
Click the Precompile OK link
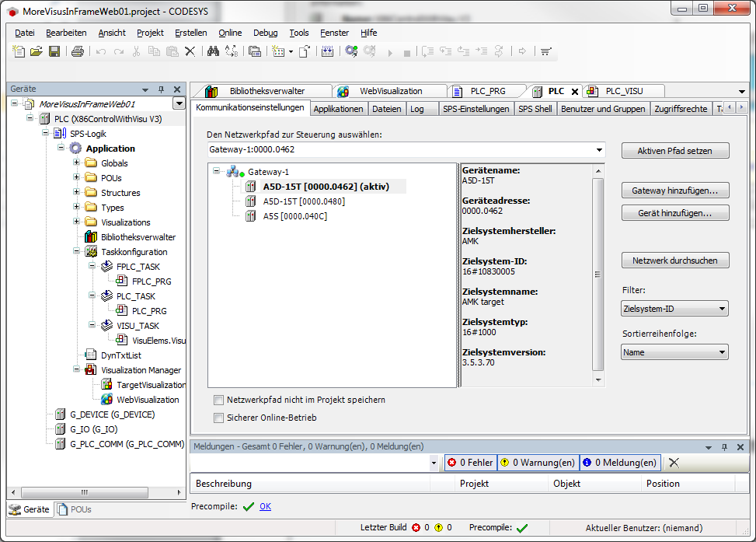click(265, 506)
